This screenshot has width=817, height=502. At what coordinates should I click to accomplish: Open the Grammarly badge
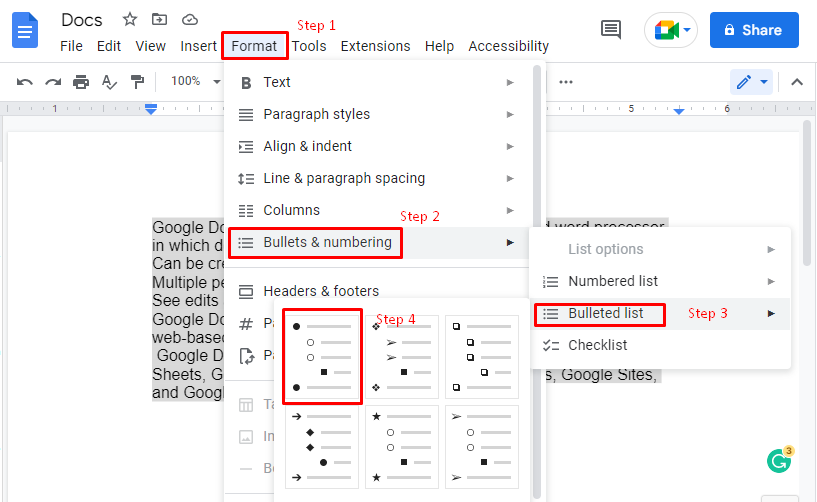point(779,460)
